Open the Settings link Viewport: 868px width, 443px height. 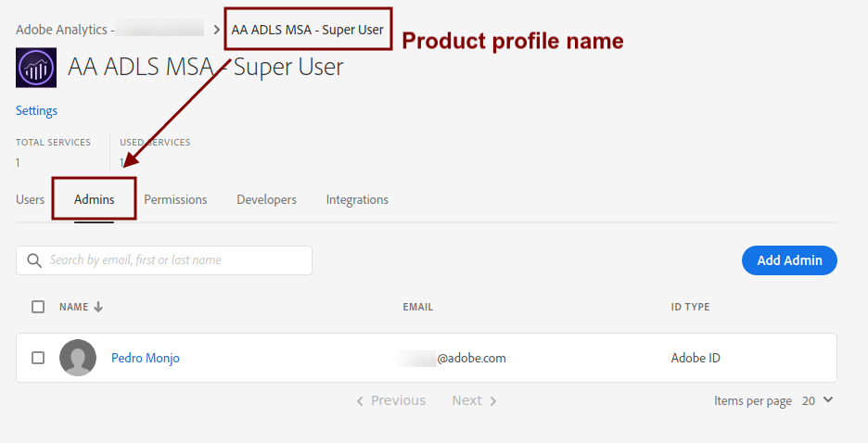tap(36, 110)
